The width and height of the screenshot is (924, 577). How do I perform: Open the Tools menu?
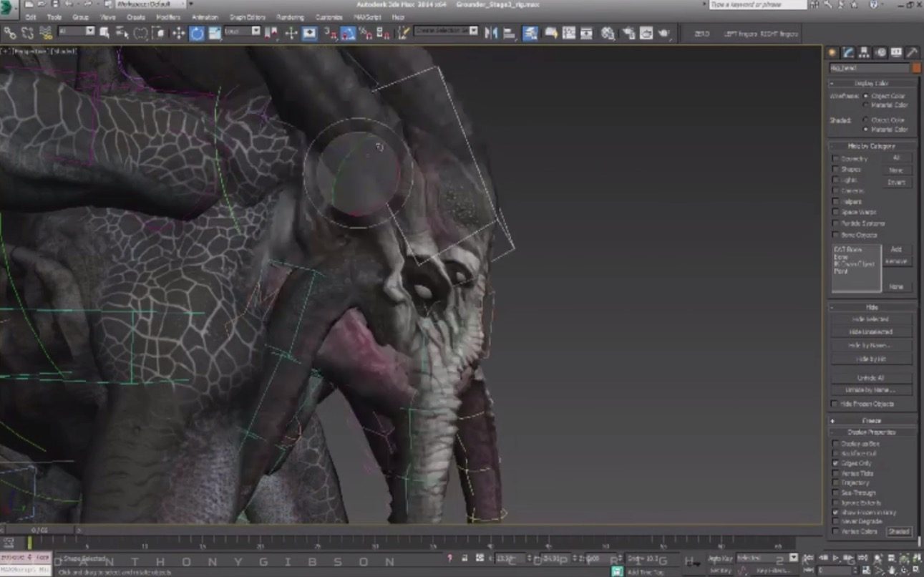[x=54, y=16]
